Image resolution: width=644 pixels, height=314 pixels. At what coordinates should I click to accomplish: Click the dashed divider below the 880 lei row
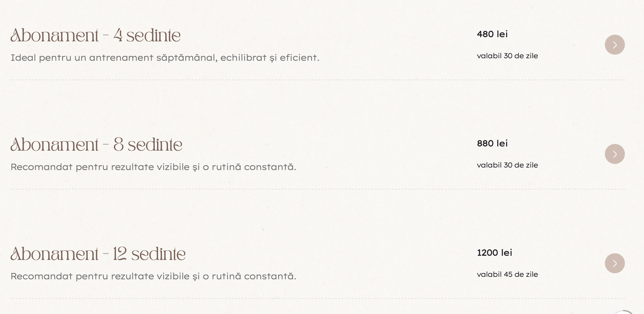click(318, 189)
